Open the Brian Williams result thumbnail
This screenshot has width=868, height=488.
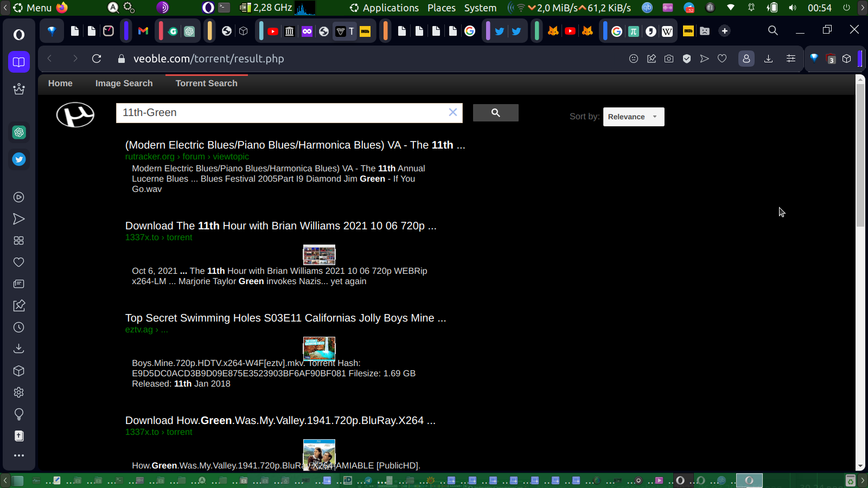(319, 254)
